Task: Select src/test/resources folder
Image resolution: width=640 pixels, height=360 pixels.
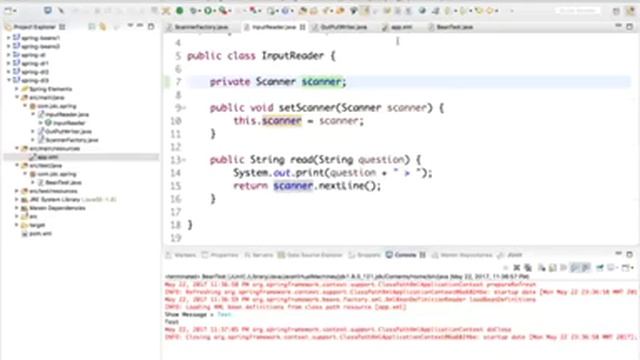Action: 53,191
